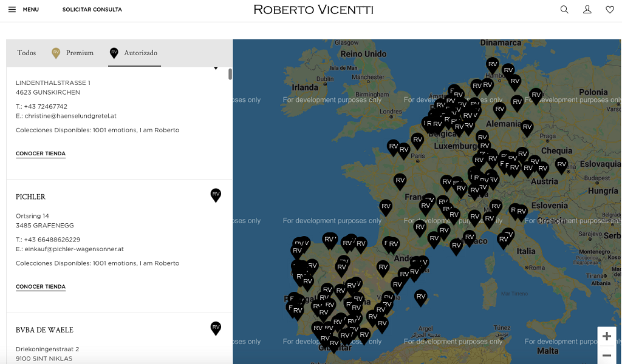The image size is (622, 364).
Task: Open the user account icon
Action: (x=587, y=10)
